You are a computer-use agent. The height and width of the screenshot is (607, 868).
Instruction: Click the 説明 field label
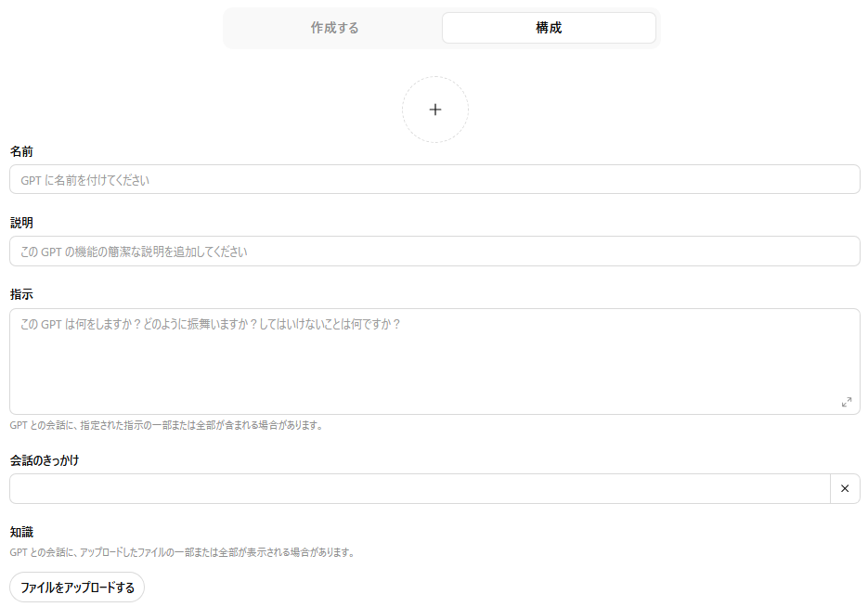22,223
